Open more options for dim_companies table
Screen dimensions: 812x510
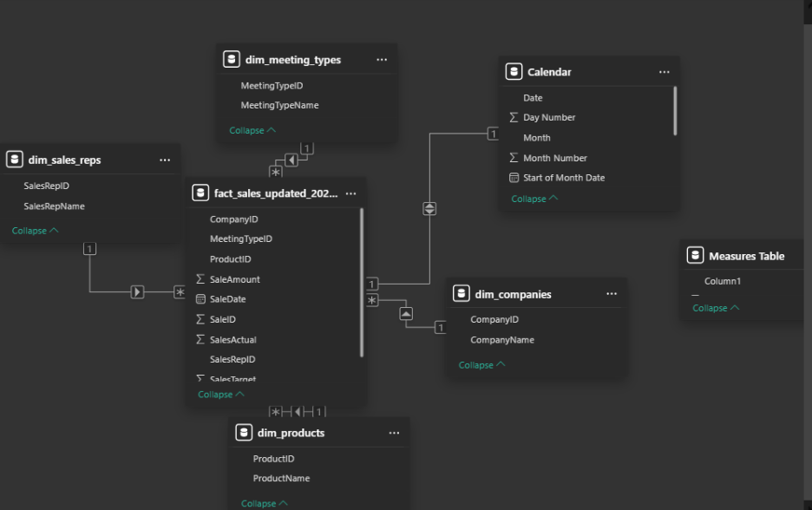click(612, 294)
